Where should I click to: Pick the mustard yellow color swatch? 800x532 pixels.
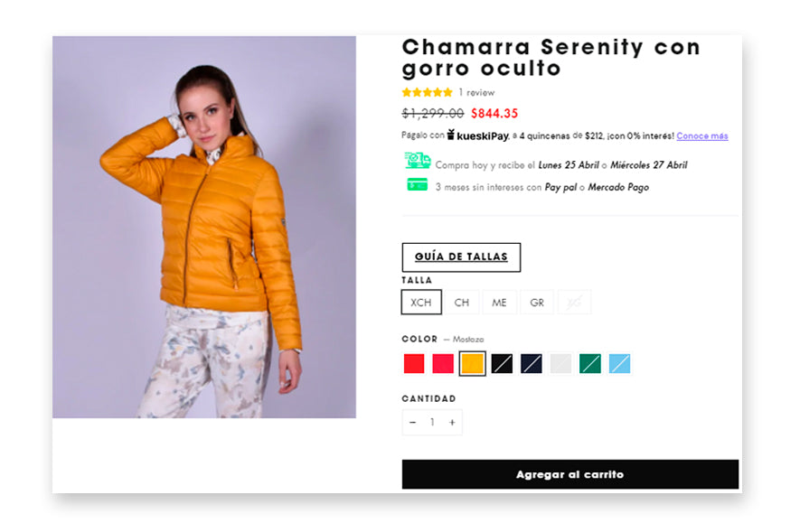coord(472,364)
